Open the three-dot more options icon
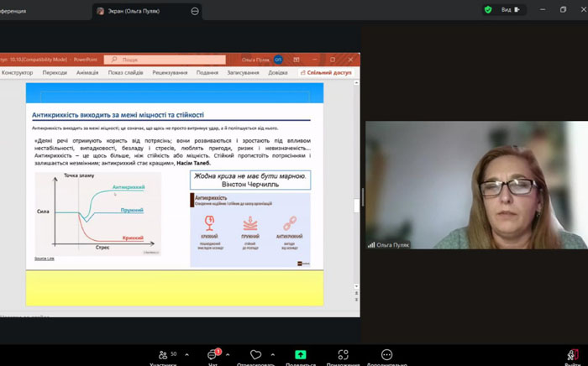The image size is (588, 366). click(386, 354)
